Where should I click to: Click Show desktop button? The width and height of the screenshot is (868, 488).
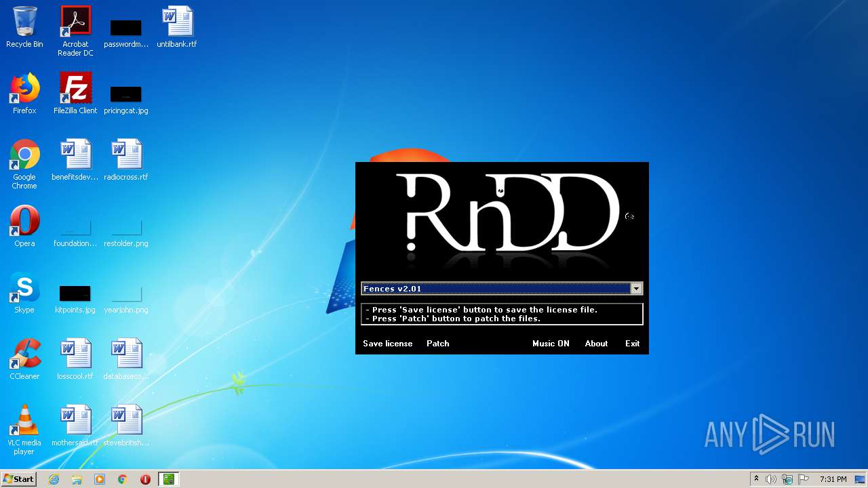tap(861, 479)
